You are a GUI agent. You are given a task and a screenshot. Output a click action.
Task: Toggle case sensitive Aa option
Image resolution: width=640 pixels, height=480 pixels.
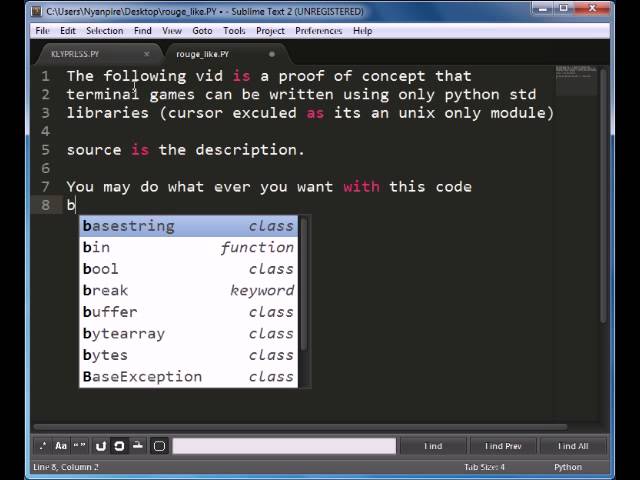pos(61,446)
